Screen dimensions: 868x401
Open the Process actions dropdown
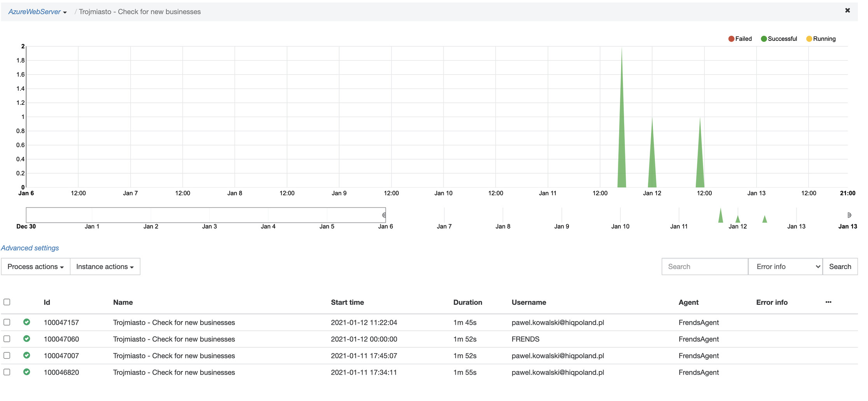tap(35, 267)
